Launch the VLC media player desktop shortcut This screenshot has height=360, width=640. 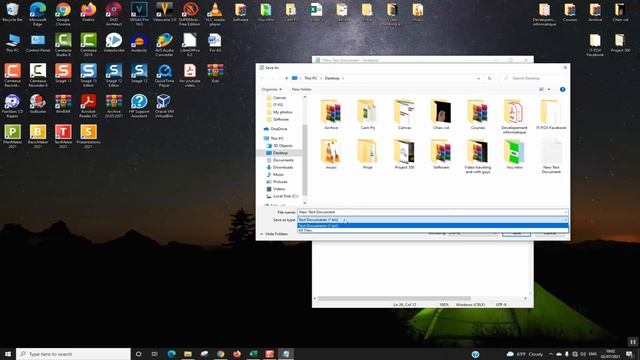[x=215, y=13]
